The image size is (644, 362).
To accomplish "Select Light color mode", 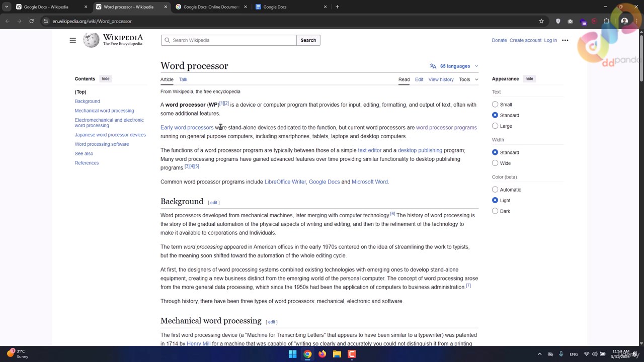I will pyautogui.click(x=495, y=200).
